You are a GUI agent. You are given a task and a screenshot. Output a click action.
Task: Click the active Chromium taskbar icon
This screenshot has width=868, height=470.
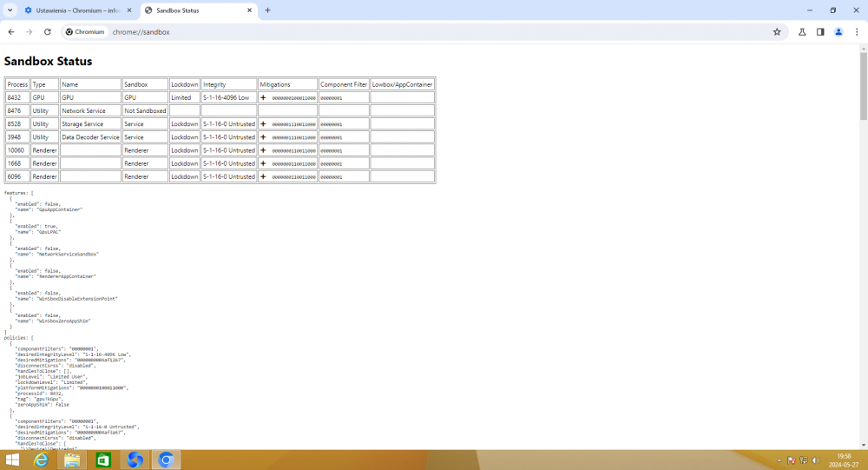pyautogui.click(x=166, y=460)
